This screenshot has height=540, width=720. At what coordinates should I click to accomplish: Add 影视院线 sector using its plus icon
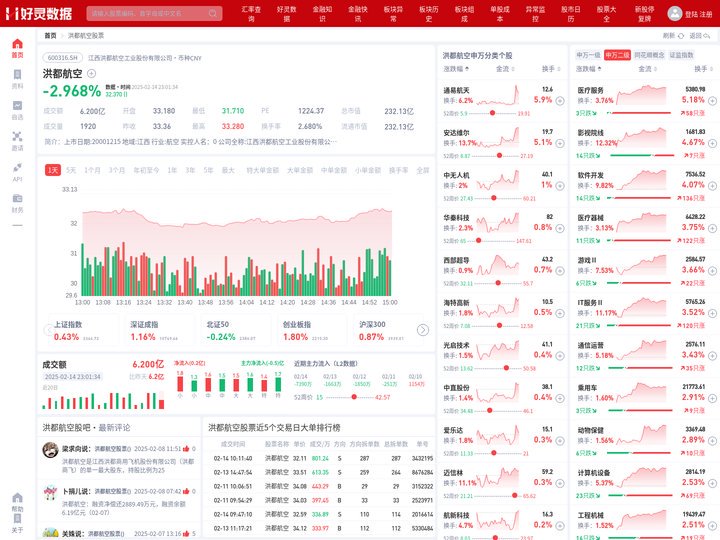click(712, 143)
